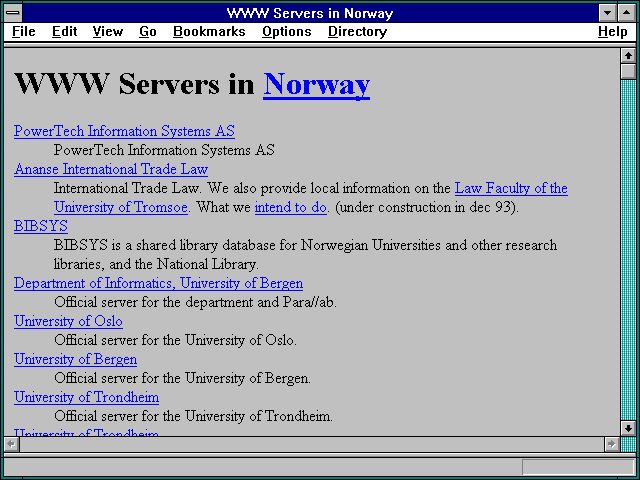The image size is (640, 480).
Task: Open Ananse International Trade Law link
Action: tap(111, 169)
